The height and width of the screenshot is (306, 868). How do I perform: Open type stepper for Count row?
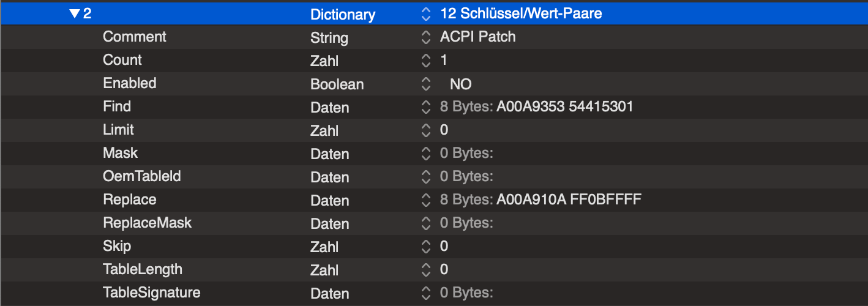click(426, 61)
